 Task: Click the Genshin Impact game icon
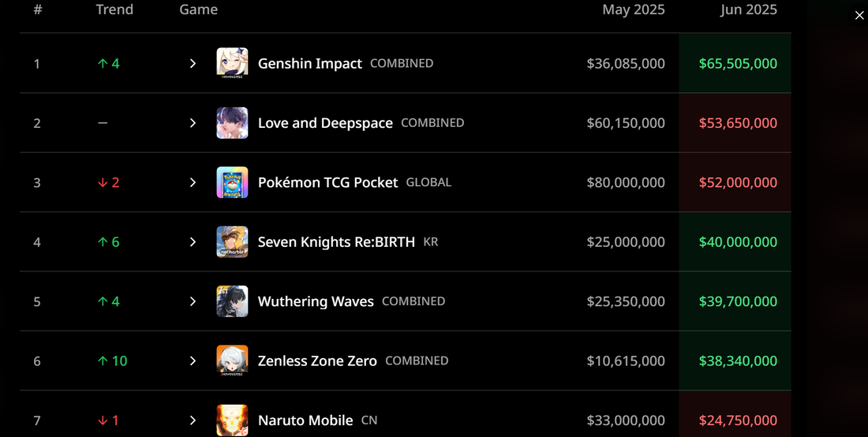click(x=232, y=63)
